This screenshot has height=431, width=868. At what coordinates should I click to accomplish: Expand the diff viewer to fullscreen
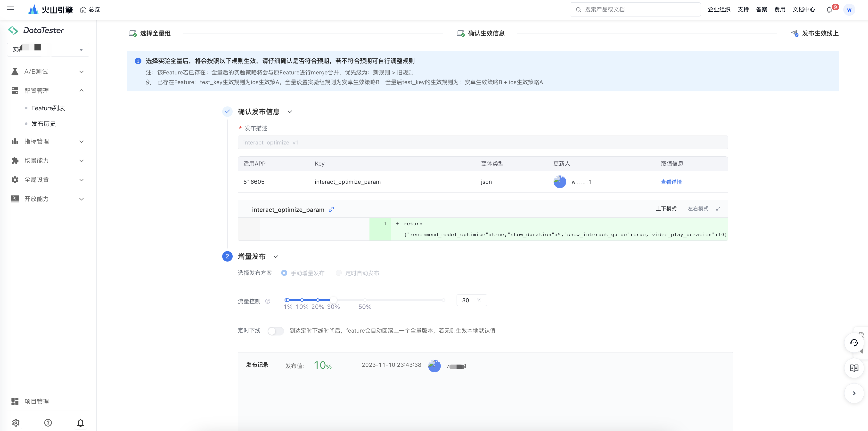coord(718,209)
